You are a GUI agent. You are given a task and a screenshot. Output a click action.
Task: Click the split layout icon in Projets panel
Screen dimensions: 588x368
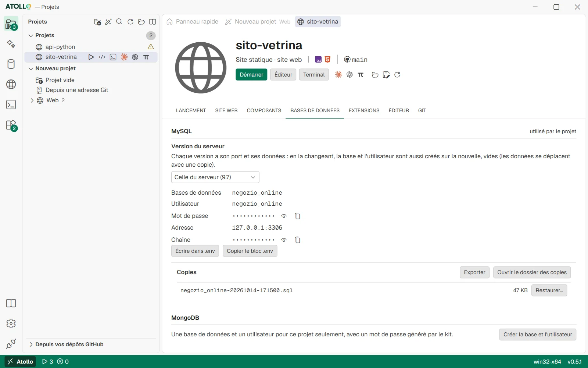coord(153,22)
